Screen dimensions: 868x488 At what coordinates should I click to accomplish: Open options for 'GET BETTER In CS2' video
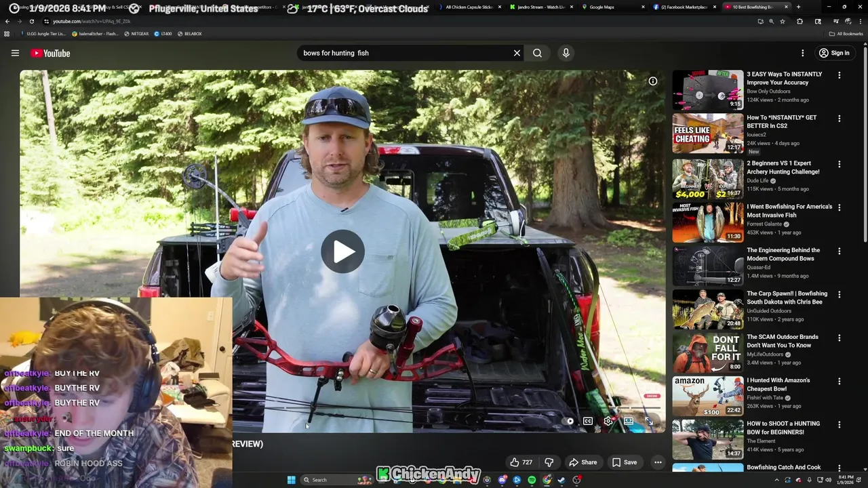pos(839,119)
